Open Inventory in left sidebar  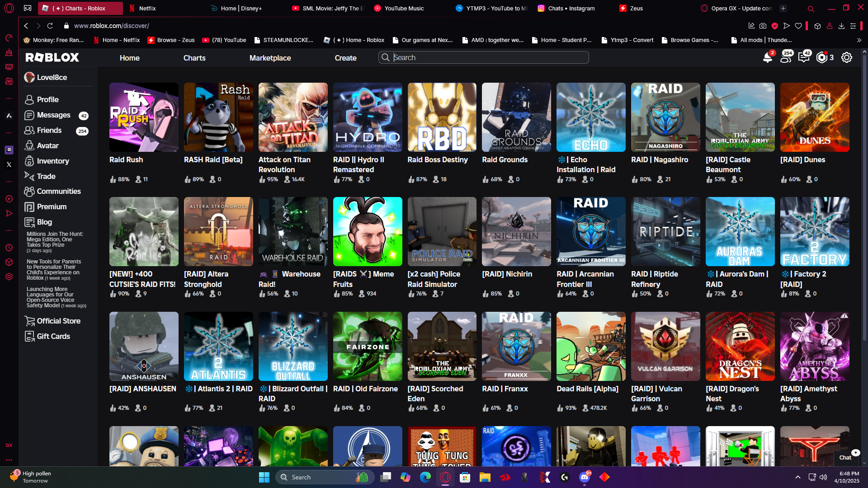coord(52,161)
